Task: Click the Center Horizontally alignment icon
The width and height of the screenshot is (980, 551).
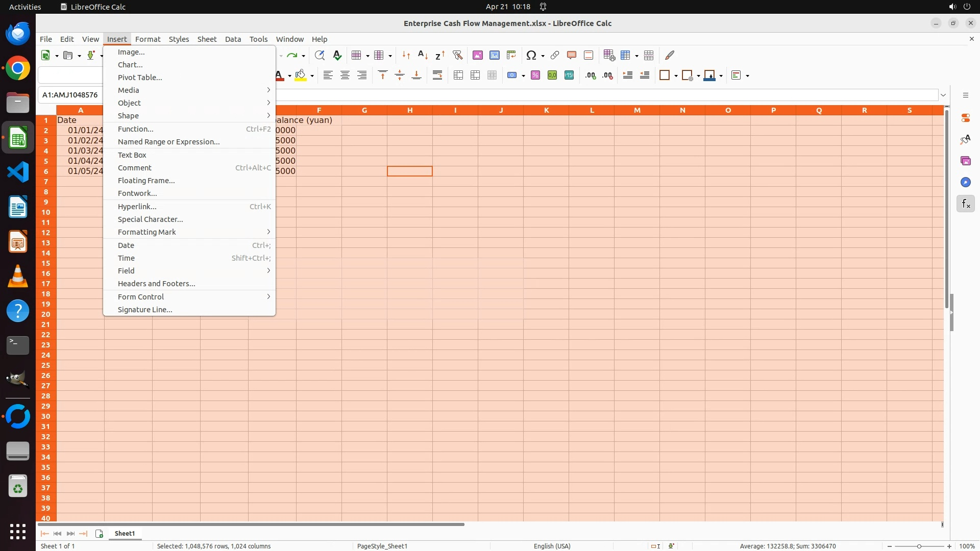Action: click(x=345, y=76)
